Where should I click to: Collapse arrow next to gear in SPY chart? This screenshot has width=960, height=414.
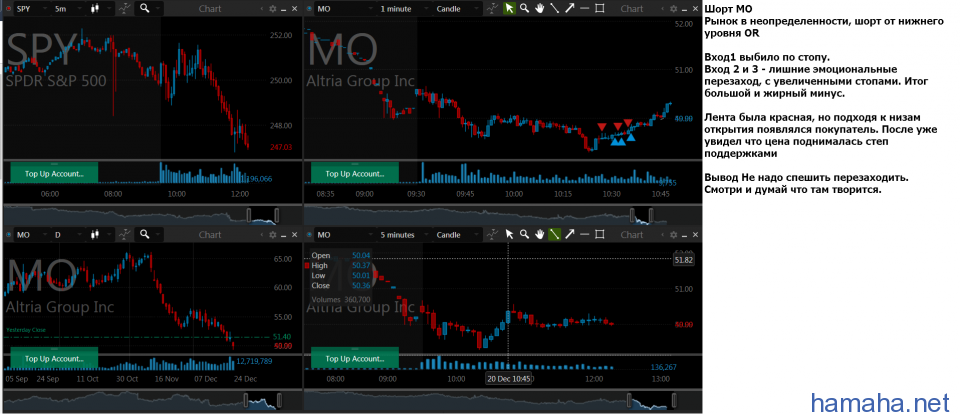pos(263,9)
